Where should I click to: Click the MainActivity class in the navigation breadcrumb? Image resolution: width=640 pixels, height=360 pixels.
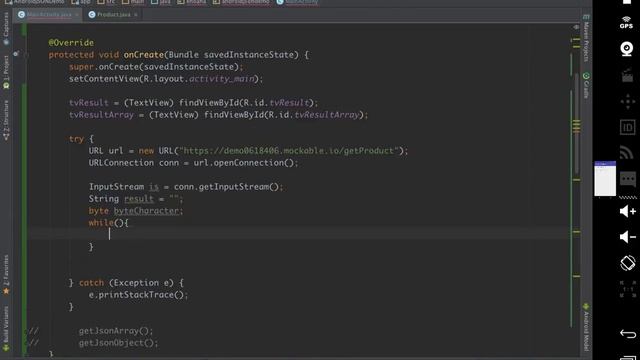(298, 2)
